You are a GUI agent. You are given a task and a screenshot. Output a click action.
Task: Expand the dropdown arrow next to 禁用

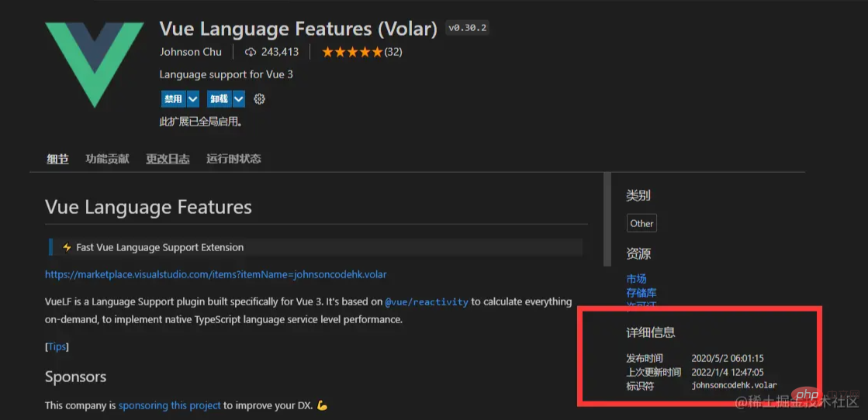pos(193,99)
